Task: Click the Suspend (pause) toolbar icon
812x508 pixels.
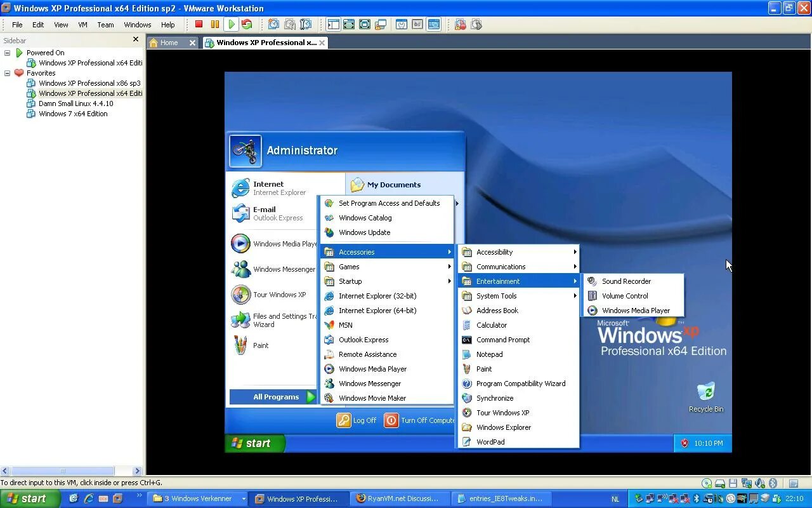Action: pyautogui.click(x=215, y=24)
